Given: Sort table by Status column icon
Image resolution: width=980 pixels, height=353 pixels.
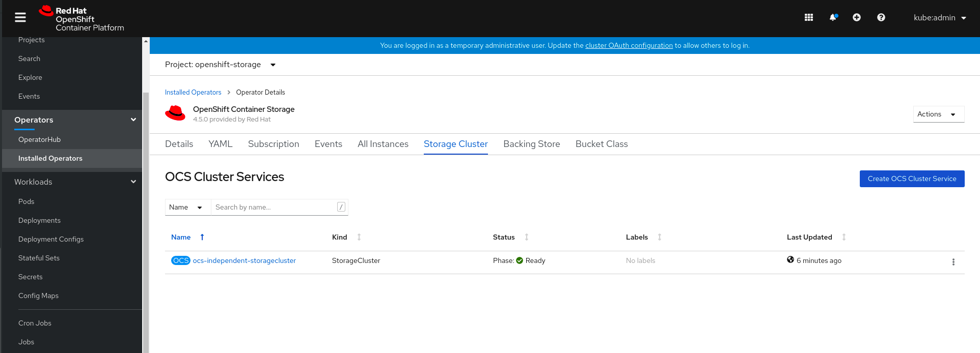Looking at the screenshot, I should 527,237.
